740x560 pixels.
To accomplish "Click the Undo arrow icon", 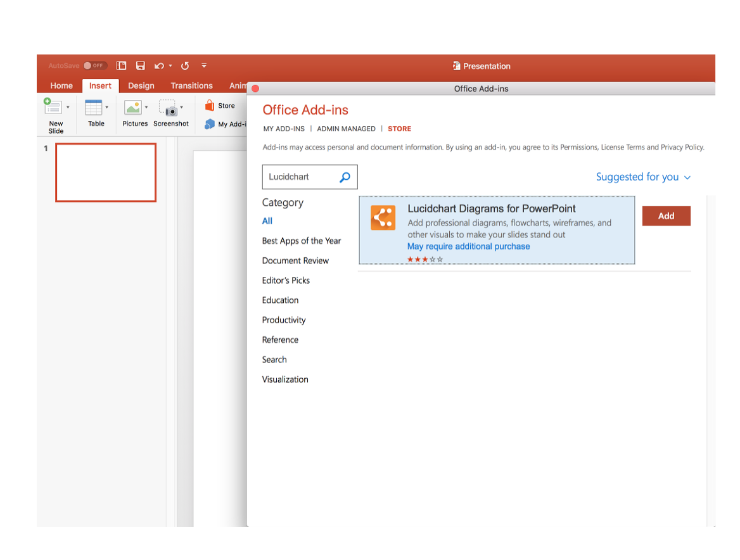I will pyautogui.click(x=159, y=66).
